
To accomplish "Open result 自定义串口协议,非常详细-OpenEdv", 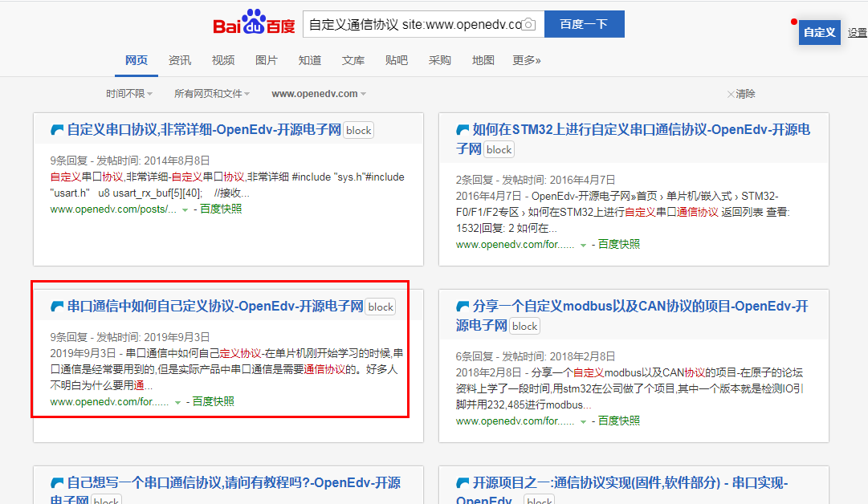I will [204, 130].
